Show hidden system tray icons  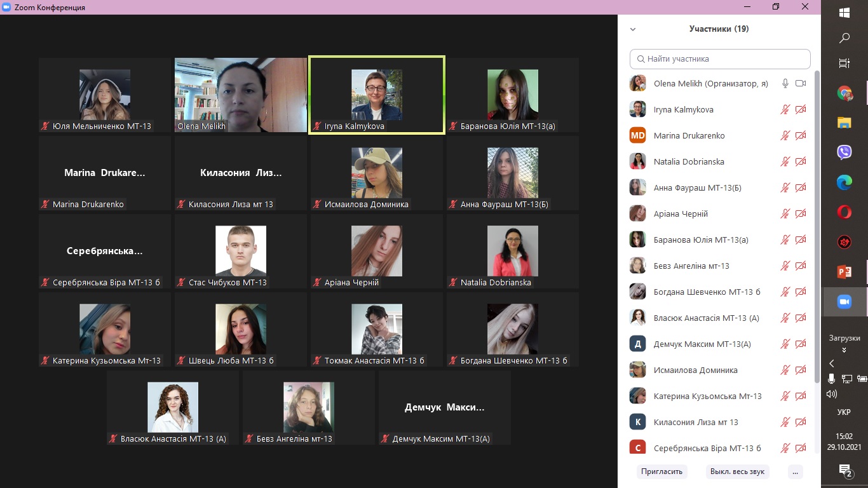(831, 363)
